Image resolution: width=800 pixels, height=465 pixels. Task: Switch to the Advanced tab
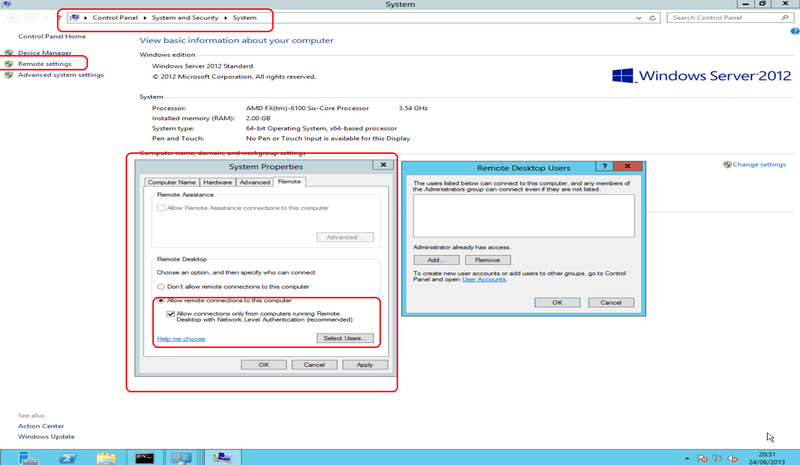coord(255,182)
